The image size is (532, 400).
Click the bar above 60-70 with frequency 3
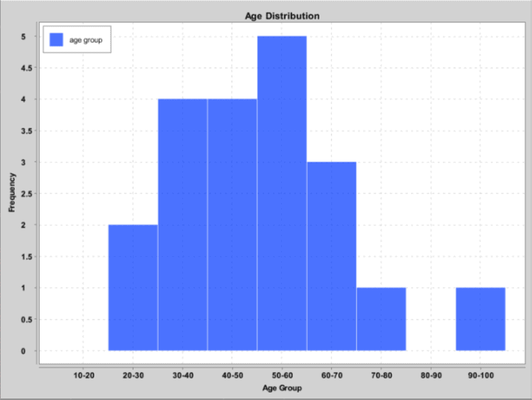[x=331, y=256]
